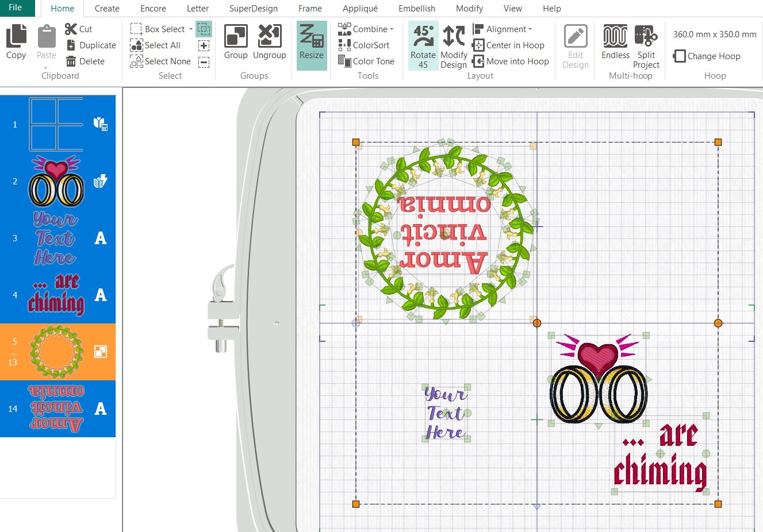Screen dimensions: 763x532
Task: Run ColorSort on the design
Action: [x=363, y=45]
